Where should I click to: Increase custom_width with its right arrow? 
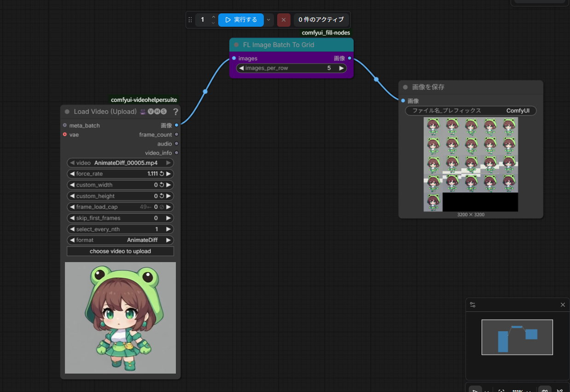pos(169,185)
